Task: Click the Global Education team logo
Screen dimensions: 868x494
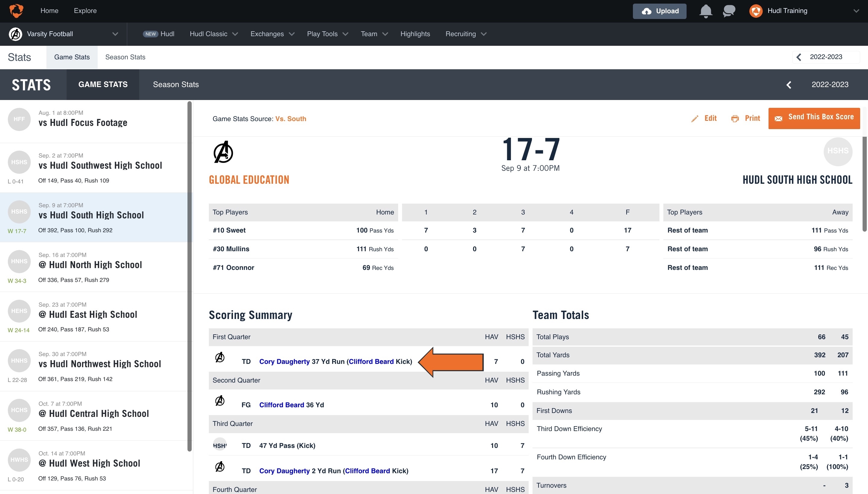Action: click(223, 152)
